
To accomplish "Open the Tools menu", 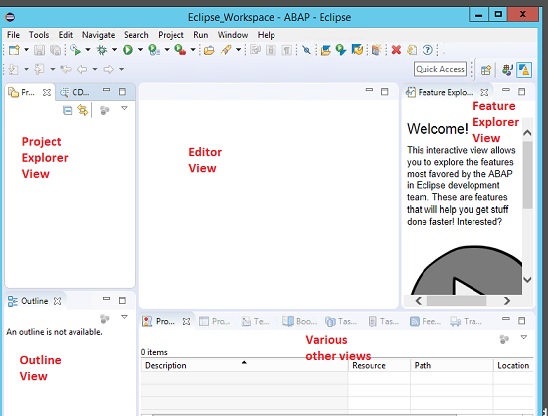I will (39, 35).
